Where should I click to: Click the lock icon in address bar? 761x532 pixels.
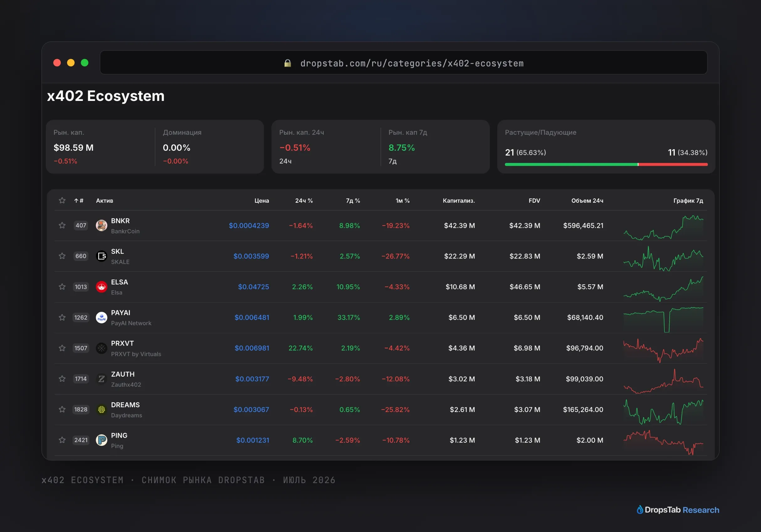click(x=288, y=63)
